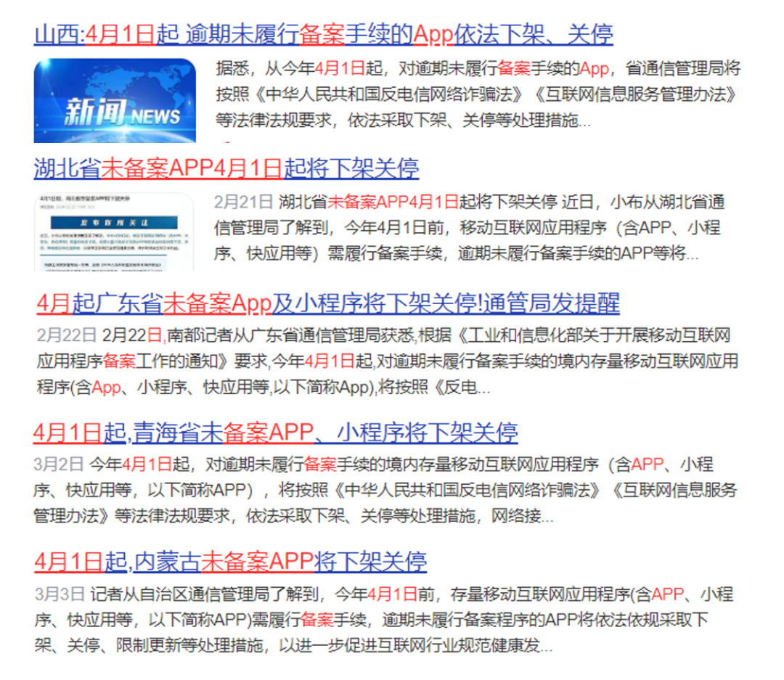Image resolution: width=784 pixels, height=680 pixels.
Task: Open the 青海省未备案APP、小程序将下架关停 link
Action: point(276,433)
